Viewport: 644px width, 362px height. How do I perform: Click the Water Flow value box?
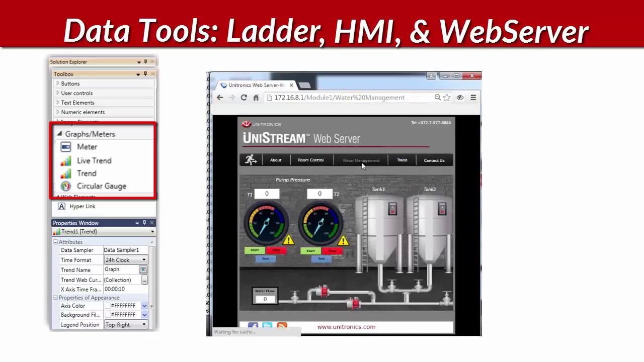click(x=265, y=299)
